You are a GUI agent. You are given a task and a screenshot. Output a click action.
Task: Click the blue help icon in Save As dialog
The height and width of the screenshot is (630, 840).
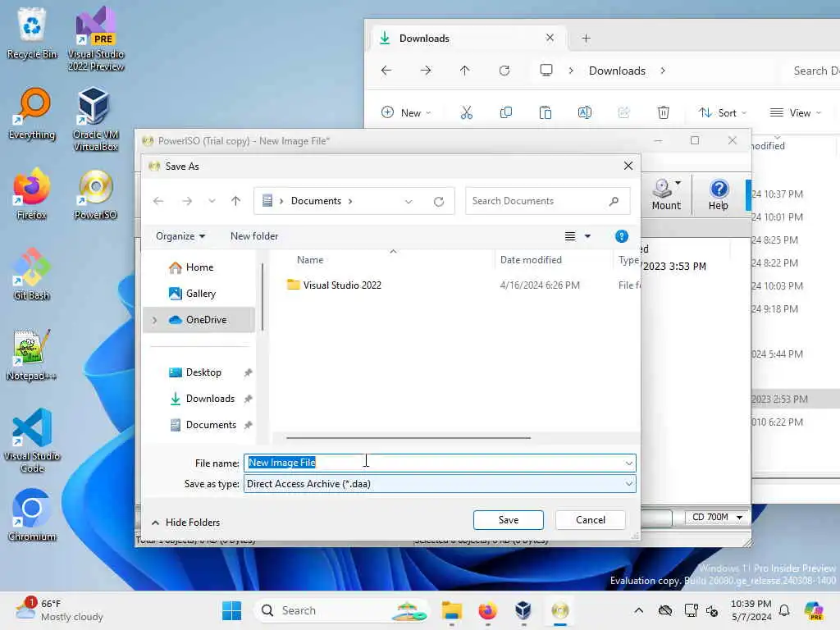(x=622, y=236)
